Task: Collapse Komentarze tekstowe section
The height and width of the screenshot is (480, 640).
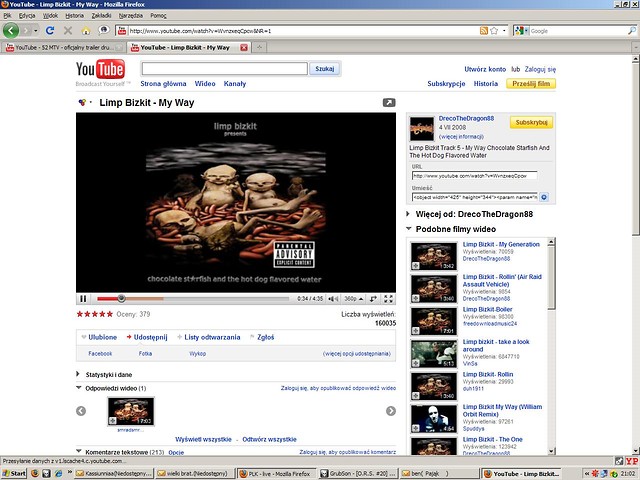Action: click(79, 451)
